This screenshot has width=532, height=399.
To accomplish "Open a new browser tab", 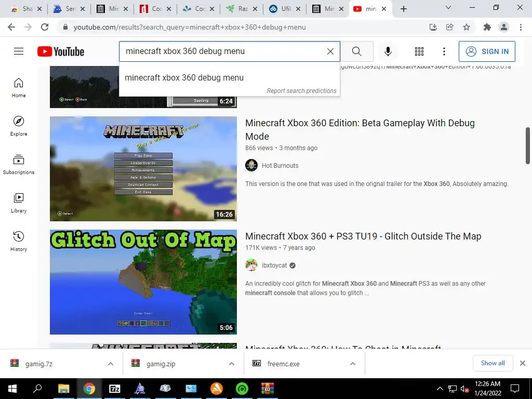I will [x=403, y=9].
